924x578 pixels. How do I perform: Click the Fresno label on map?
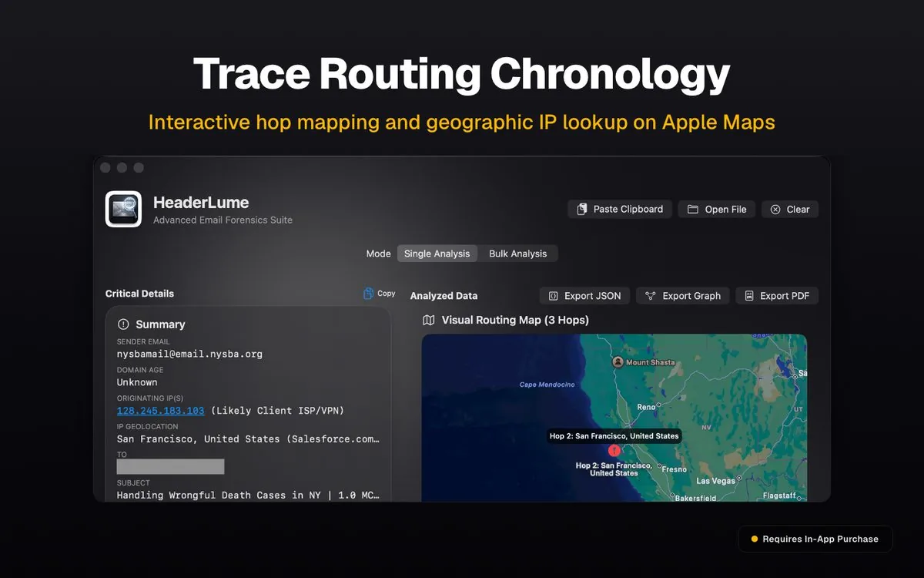tap(674, 469)
